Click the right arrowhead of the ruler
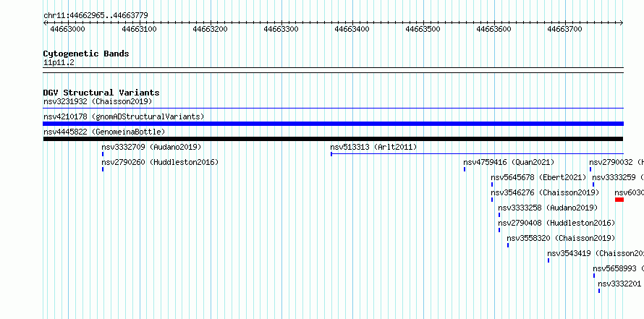Viewport: 644px width, 319px height. pyautogui.click(x=622, y=23)
